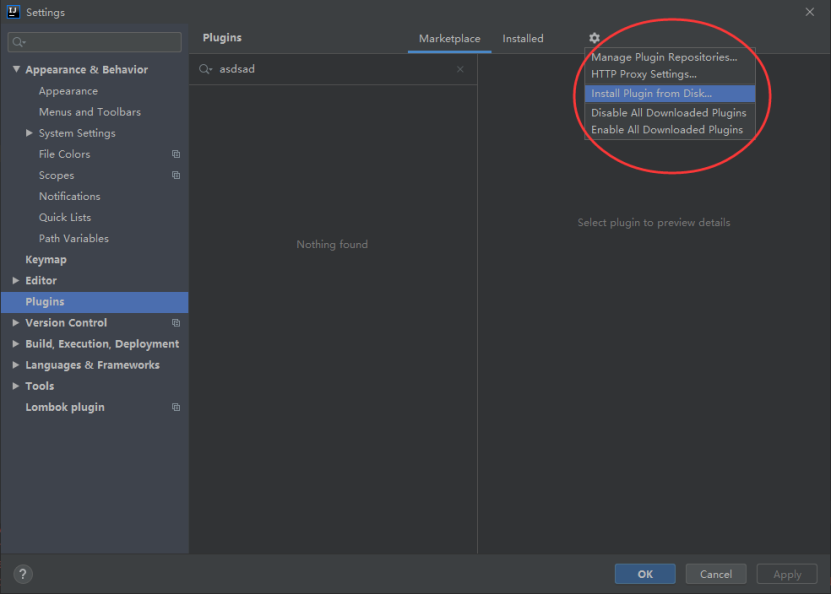831x595 pixels.
Task: Open HTTP Proxy Settings menu item
Action: click(669, 74)
